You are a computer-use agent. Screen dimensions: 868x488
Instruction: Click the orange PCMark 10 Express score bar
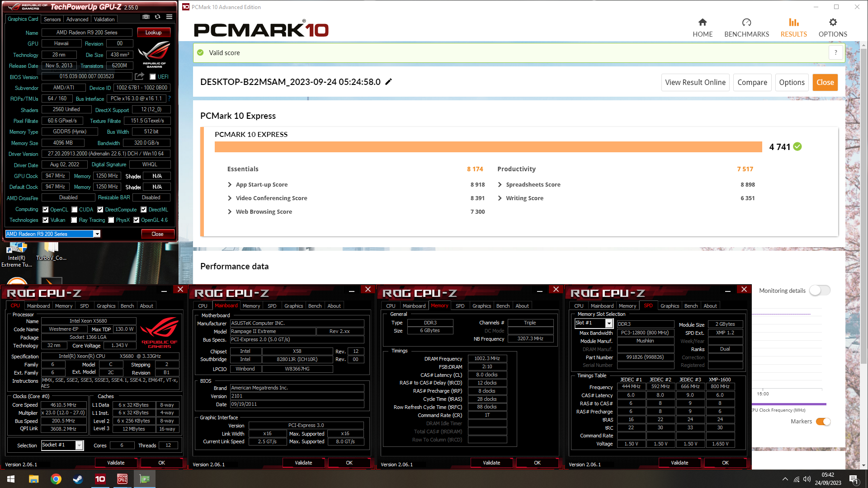(x=488, y=147)
